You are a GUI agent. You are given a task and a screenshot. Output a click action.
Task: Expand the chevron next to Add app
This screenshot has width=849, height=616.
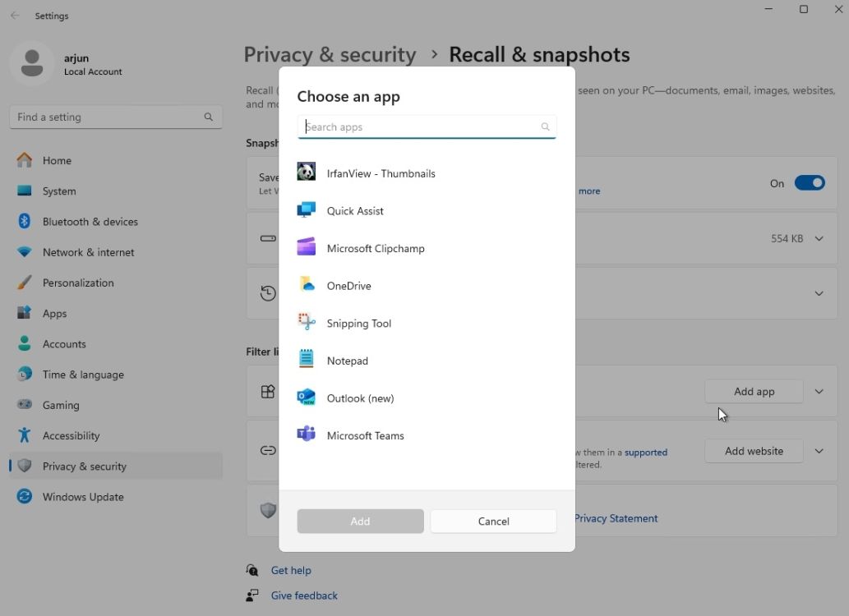pyautogui.click(x=819, y=391)
